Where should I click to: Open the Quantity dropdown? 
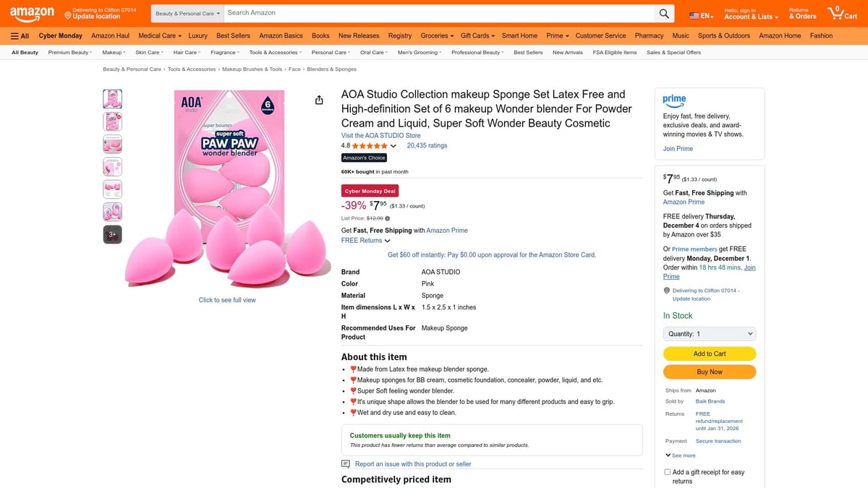(709, 333)
